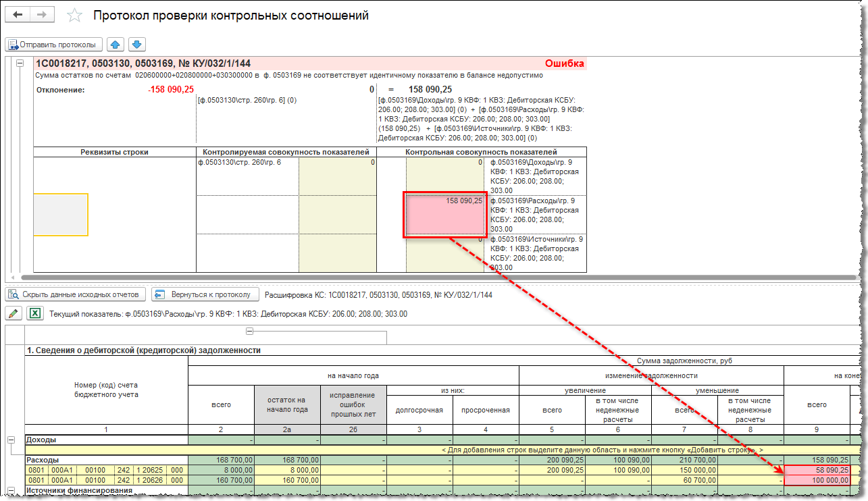Click остаток на начало года column header

click(x=288, y=404)
